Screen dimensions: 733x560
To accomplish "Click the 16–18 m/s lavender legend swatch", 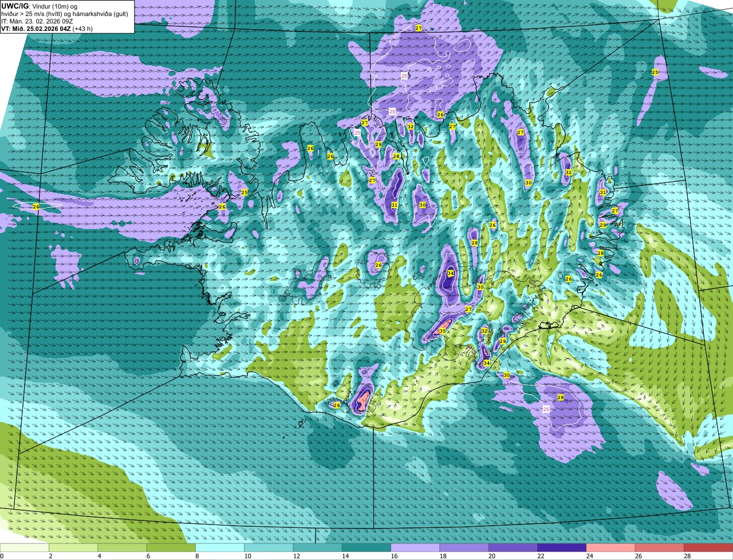I will (x=415, y=547).
